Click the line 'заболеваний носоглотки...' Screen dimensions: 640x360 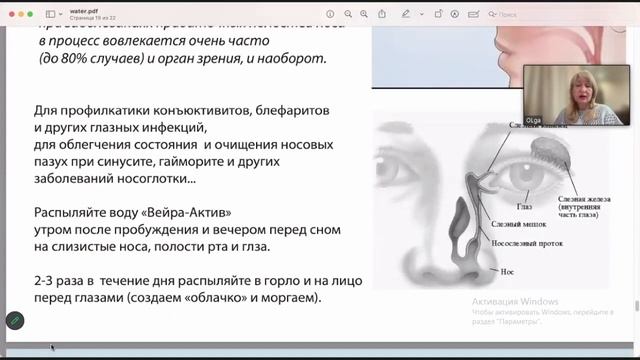click(115, 179)
